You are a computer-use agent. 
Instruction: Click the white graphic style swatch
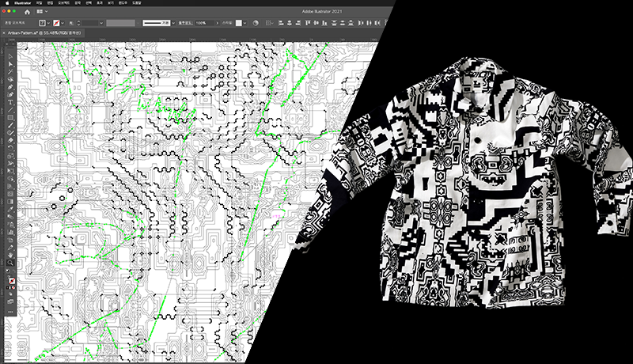coord(239,23)
